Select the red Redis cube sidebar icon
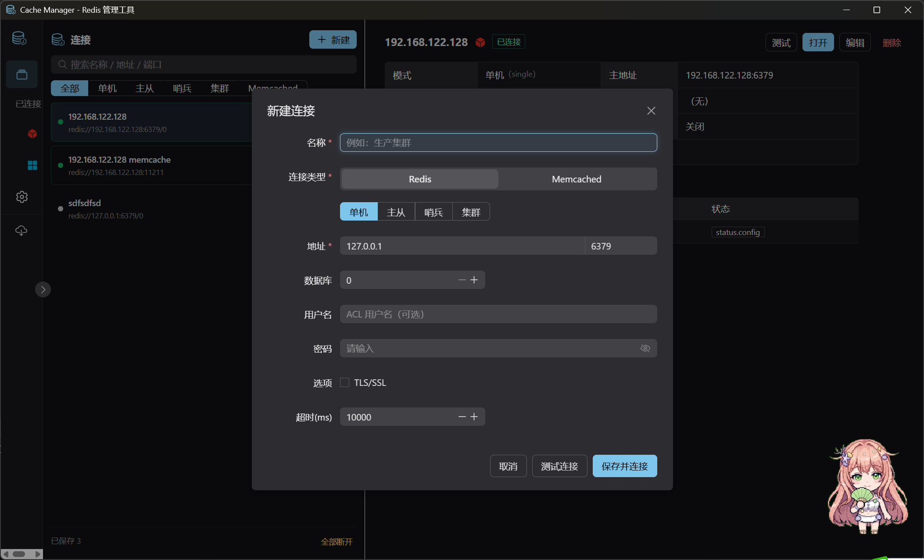The image size is (924, 560). 32,133
